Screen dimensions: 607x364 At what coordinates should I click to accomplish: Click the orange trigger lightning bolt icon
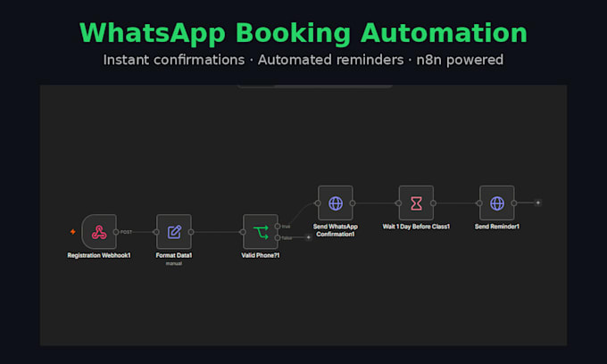click(x=73, y=232)
